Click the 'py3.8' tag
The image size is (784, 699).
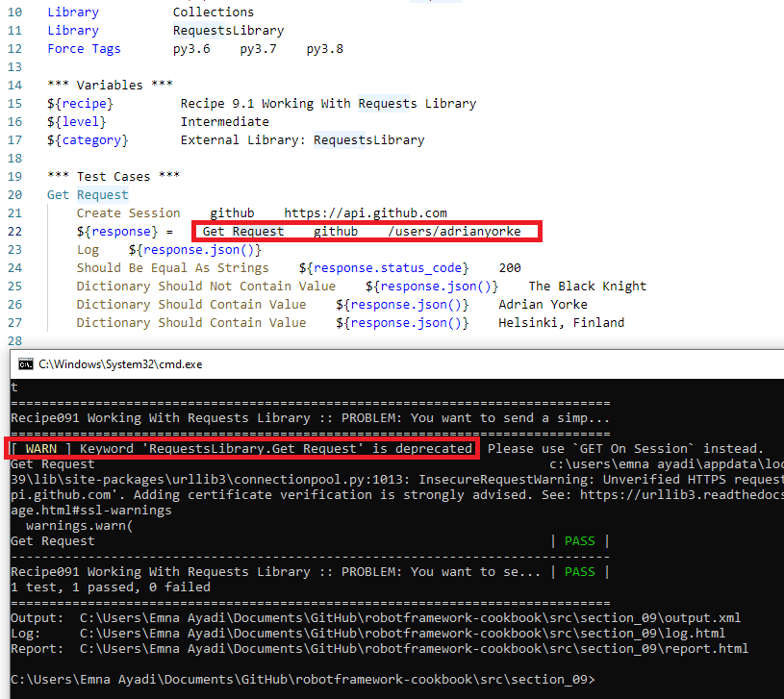pos(325,49)
